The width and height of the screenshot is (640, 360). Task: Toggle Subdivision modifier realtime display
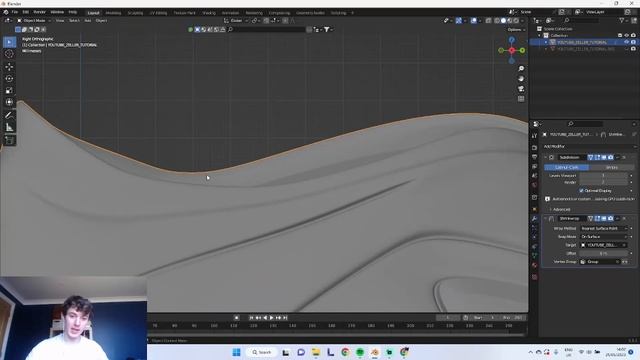(x=604, y=157)
